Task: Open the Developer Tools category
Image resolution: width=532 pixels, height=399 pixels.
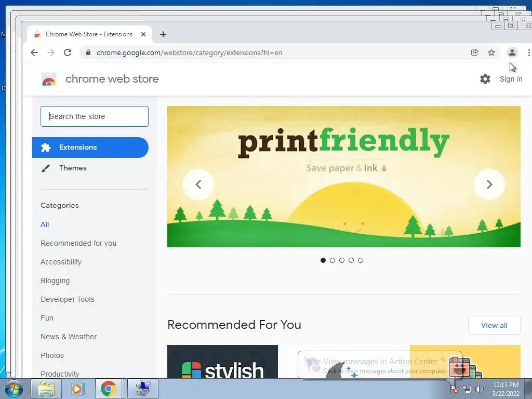Action: (x=68, y=299)
